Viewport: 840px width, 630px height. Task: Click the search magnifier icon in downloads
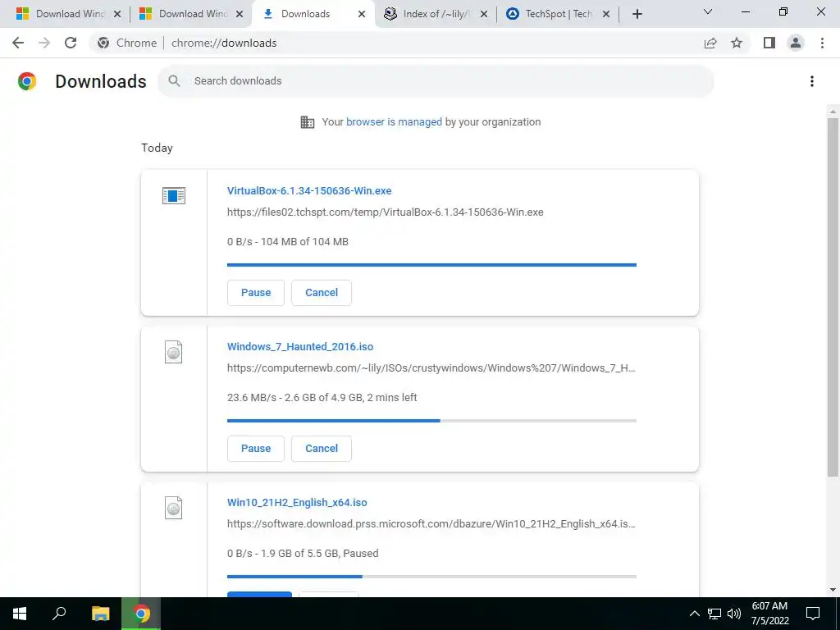coord(174,81)
